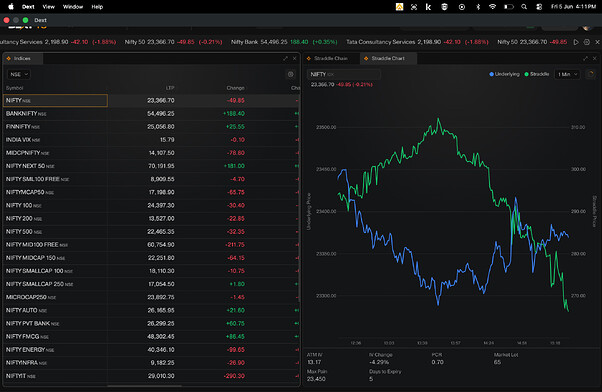Click the k menu bar icon

(428, 7)
